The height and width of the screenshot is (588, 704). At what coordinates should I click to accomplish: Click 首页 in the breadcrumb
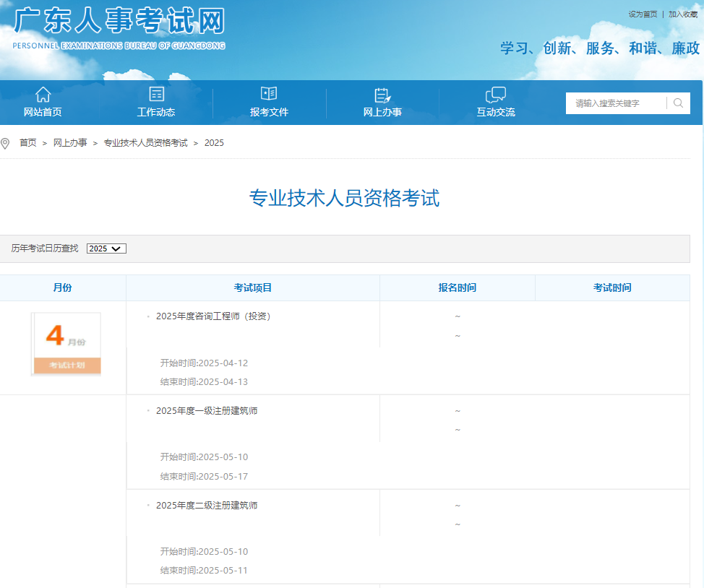(28, 143)
